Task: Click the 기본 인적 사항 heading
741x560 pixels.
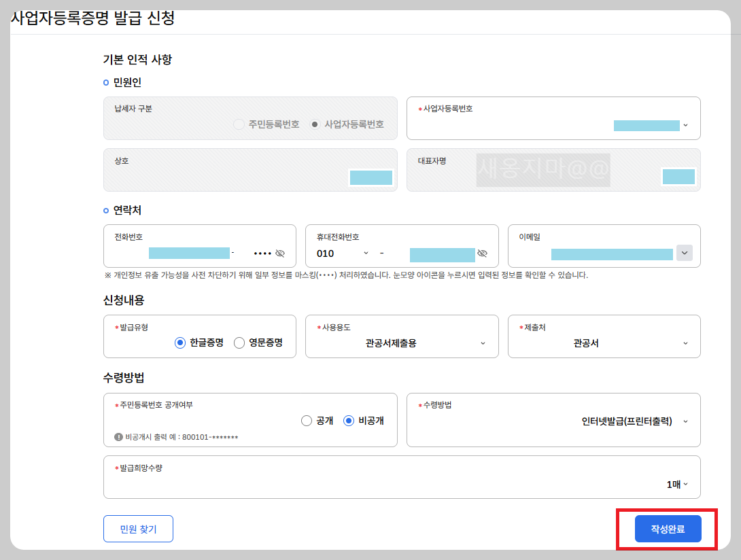Action: pos(137,60)
